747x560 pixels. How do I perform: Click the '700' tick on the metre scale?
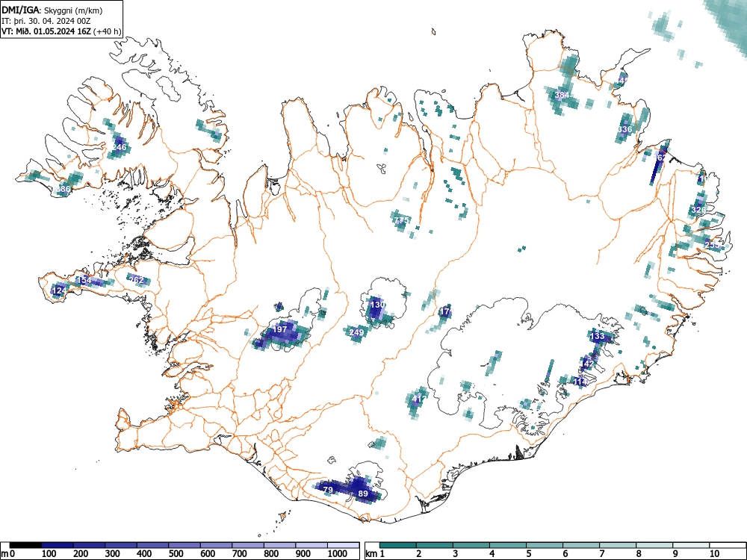240,553
